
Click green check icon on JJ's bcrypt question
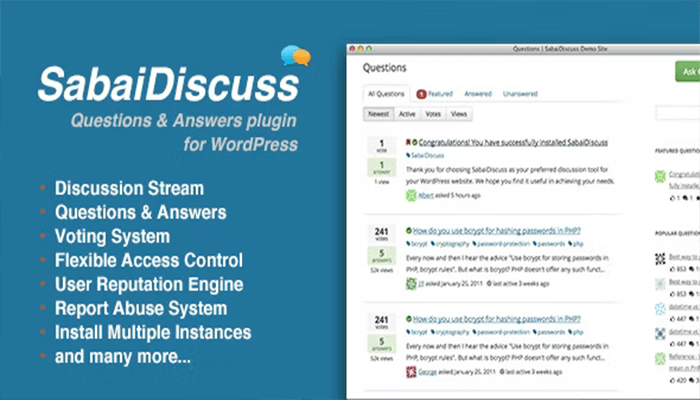408,231
